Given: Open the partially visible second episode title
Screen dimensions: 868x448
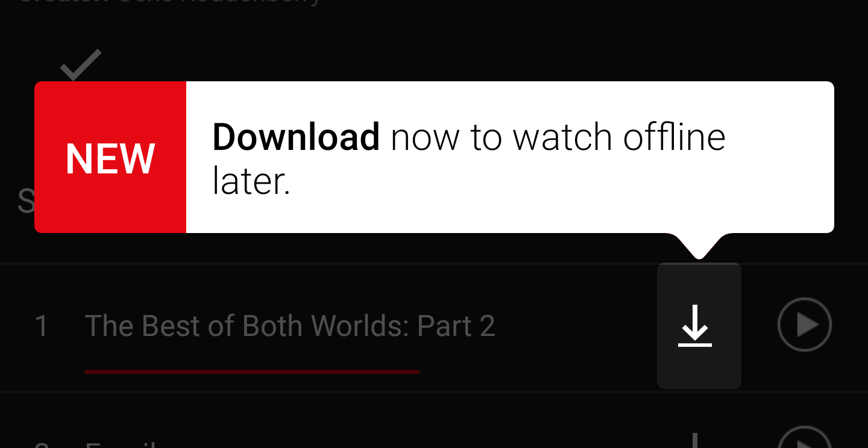Looking at the screenshot, I should 121,444.
